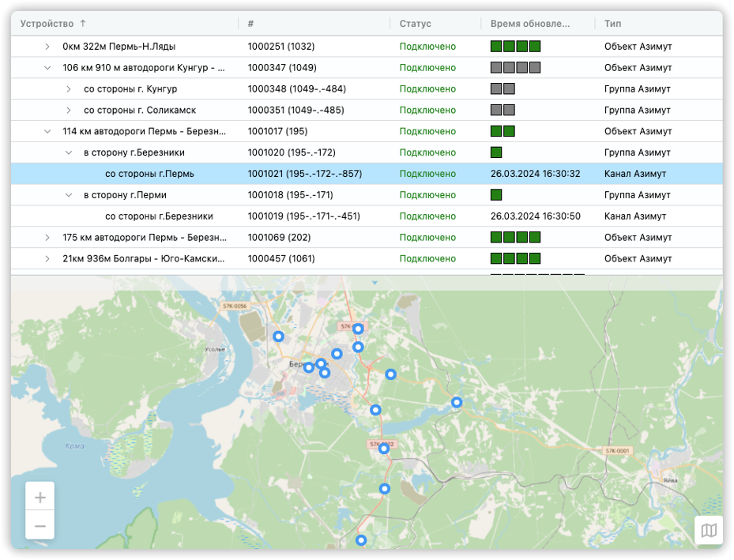
Task: Select the 21км 936м Болгары - Юго-Камский row
Action: [367, 259]
